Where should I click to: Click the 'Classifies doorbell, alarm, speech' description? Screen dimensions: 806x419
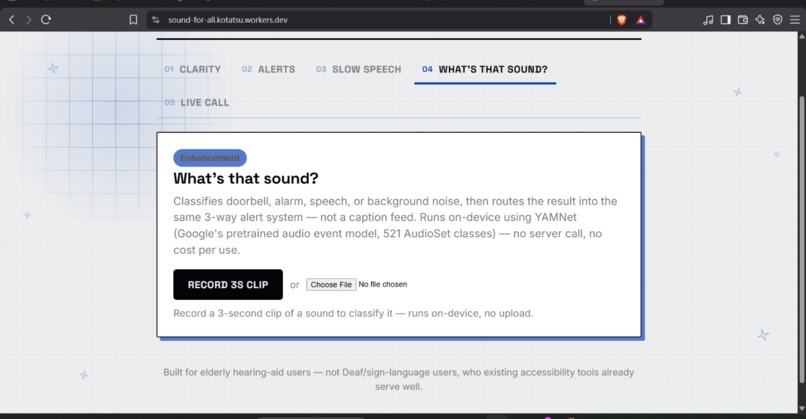395,225
